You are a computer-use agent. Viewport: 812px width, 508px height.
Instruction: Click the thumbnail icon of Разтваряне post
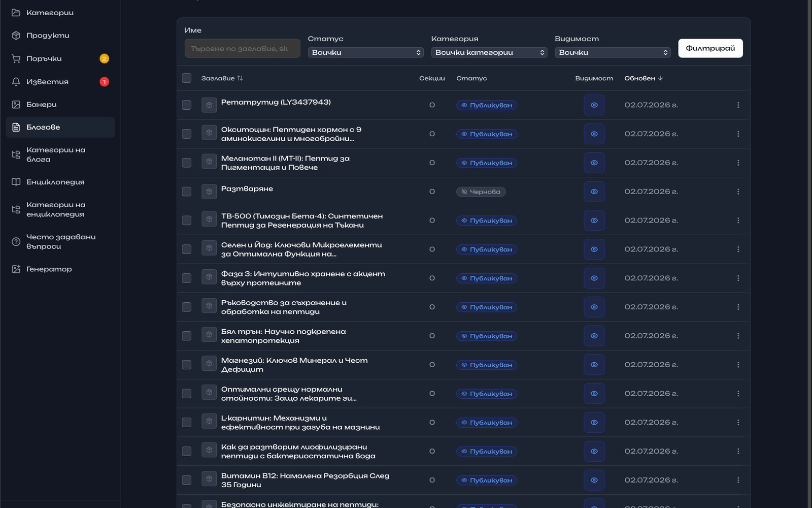[209, 192]
